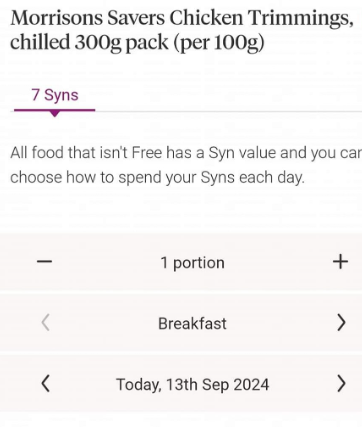
Task: Tap the Morrisons Savers Chicken Trimmings title
Action: coord(182,18)
